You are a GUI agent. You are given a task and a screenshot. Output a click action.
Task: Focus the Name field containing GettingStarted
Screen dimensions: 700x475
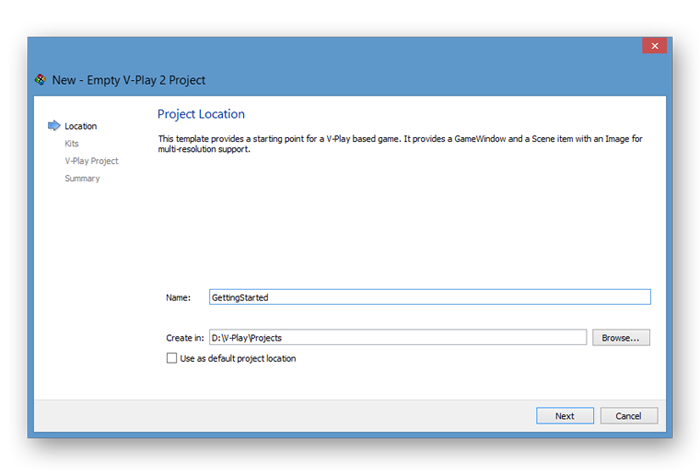[x=429, y=297]
